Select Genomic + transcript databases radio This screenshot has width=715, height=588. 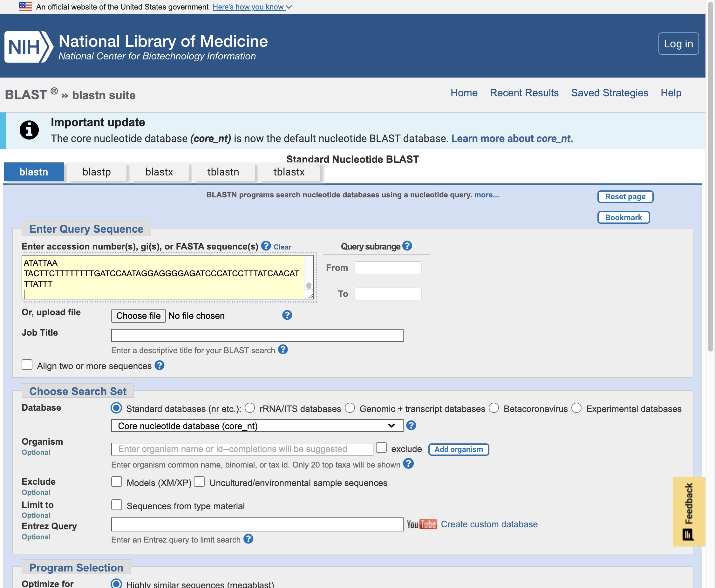[350, 408]
